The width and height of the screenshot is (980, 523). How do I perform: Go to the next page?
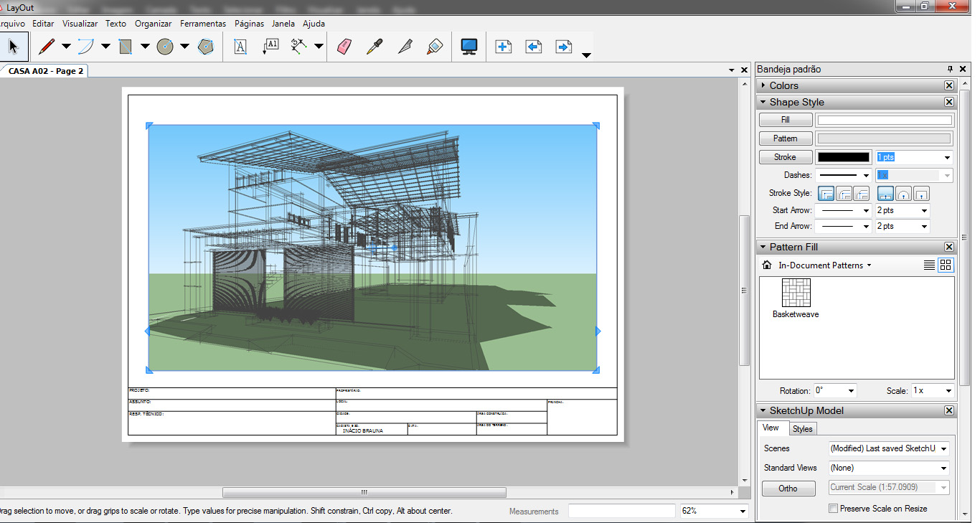point(564,47)
